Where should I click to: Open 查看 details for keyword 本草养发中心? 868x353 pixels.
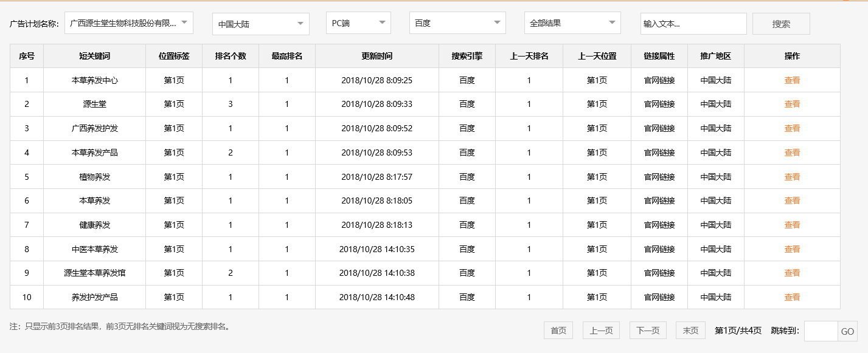coord(791,80)
